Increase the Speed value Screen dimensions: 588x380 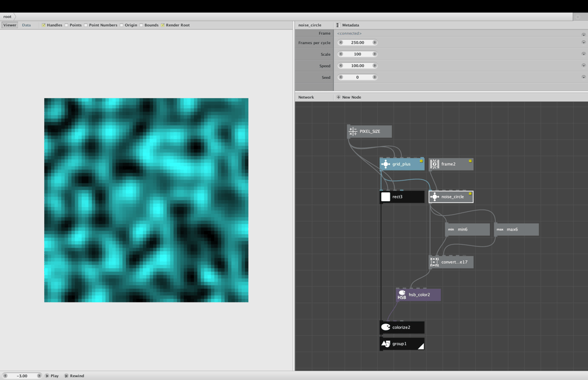click(x=374, y=66)
